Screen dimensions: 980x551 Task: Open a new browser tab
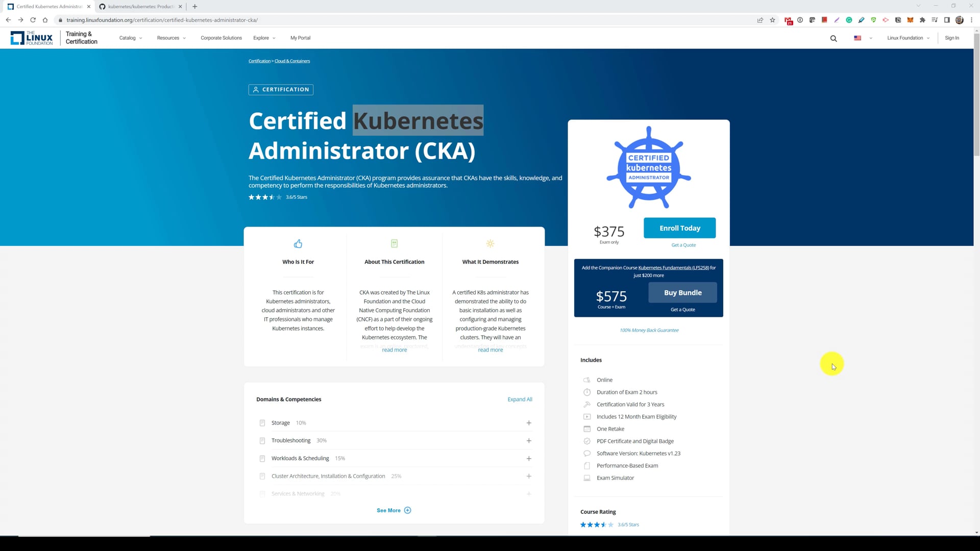click(194, 7)
